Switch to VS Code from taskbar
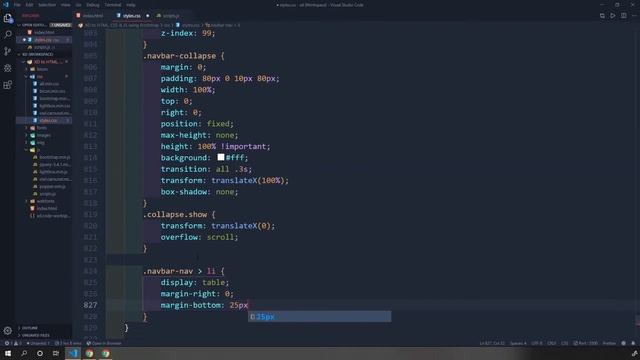Viewport: 640px width, 360px height. coord(73,353)
